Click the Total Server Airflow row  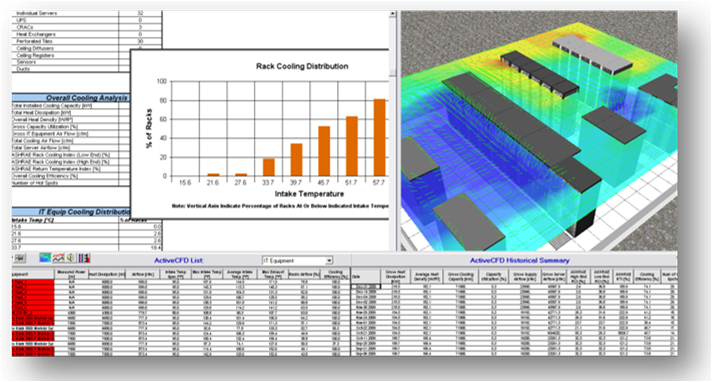[71, 148]
